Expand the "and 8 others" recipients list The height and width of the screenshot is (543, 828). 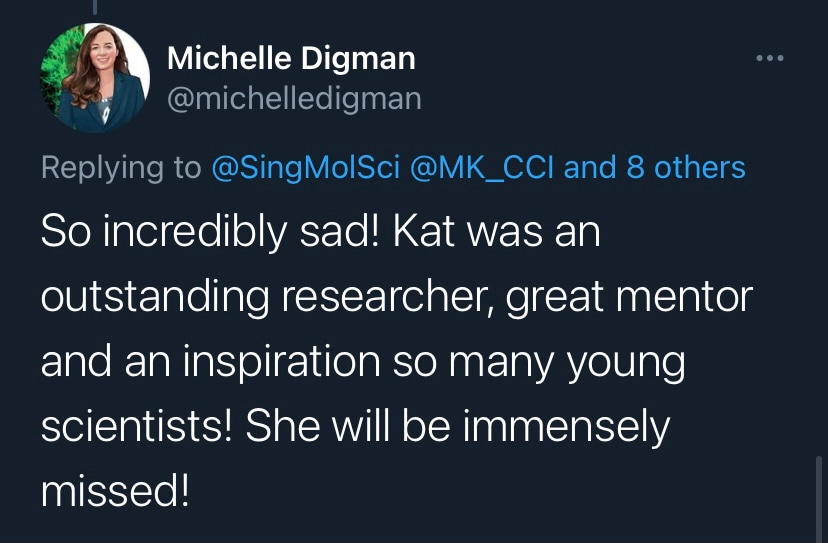point(655,167)
